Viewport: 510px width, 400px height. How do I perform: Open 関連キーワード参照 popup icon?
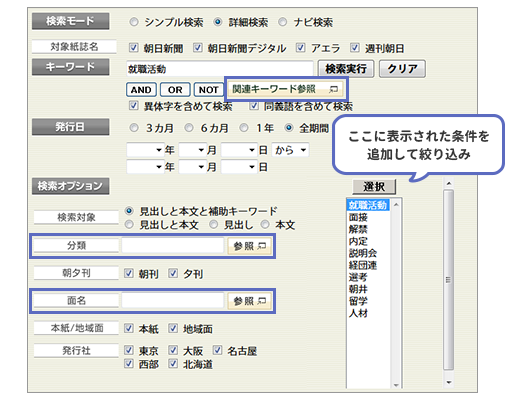pyautogui.click(x=333, y=89)
